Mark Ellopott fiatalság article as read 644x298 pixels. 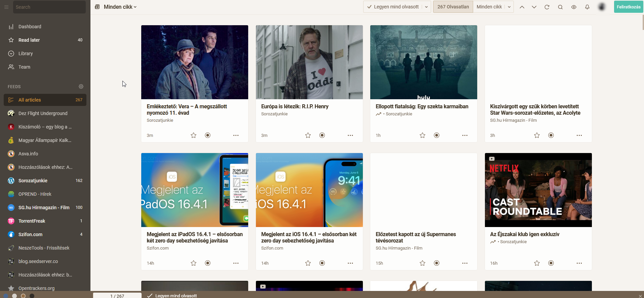(437, 135)
